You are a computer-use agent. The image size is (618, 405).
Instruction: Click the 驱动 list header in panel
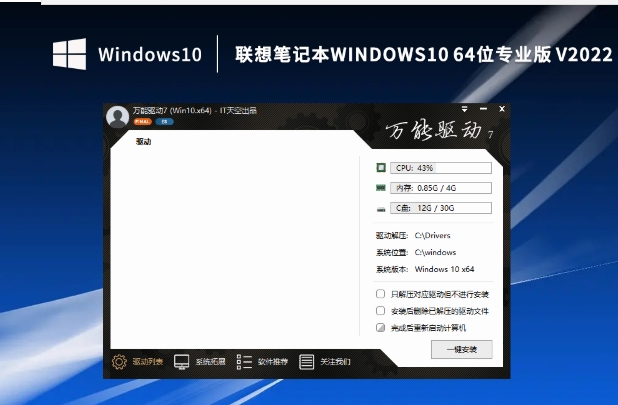pos(144,141)
